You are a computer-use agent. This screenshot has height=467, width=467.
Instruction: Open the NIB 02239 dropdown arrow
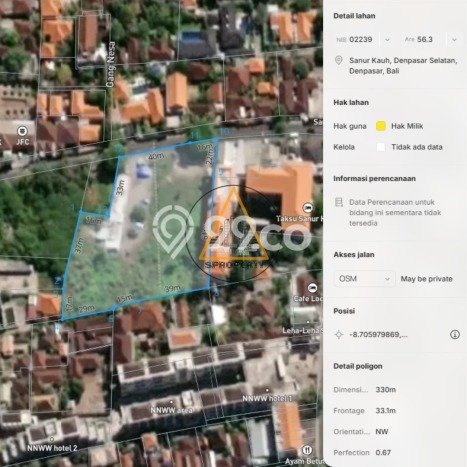[x=387, y=40]
